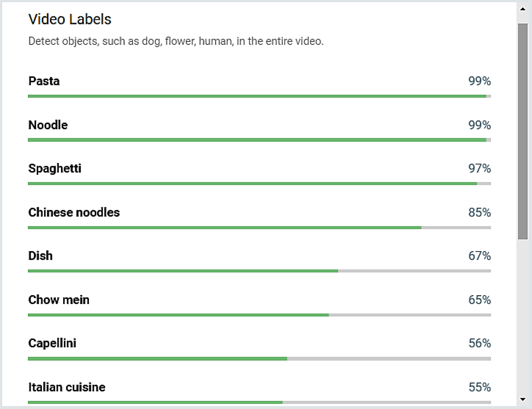
Task: Click the Detect objects description text
Action: click(176, 41)
